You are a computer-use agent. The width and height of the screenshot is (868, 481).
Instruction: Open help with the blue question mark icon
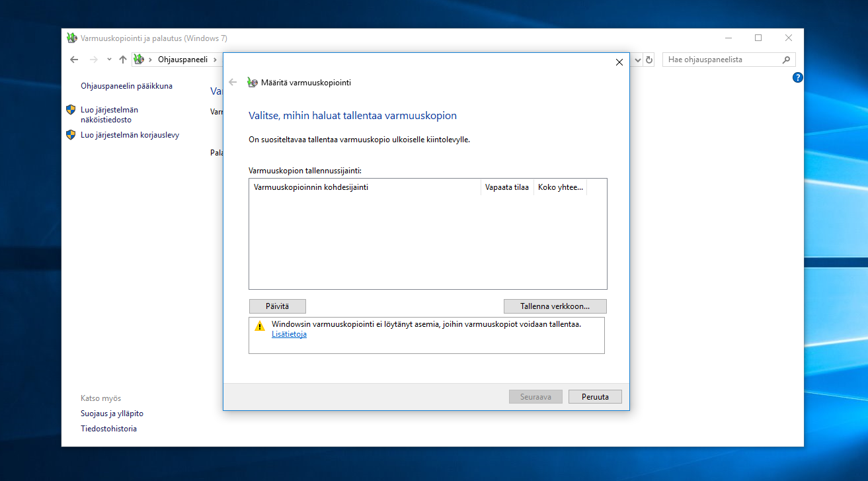click(x=797, y=77)
